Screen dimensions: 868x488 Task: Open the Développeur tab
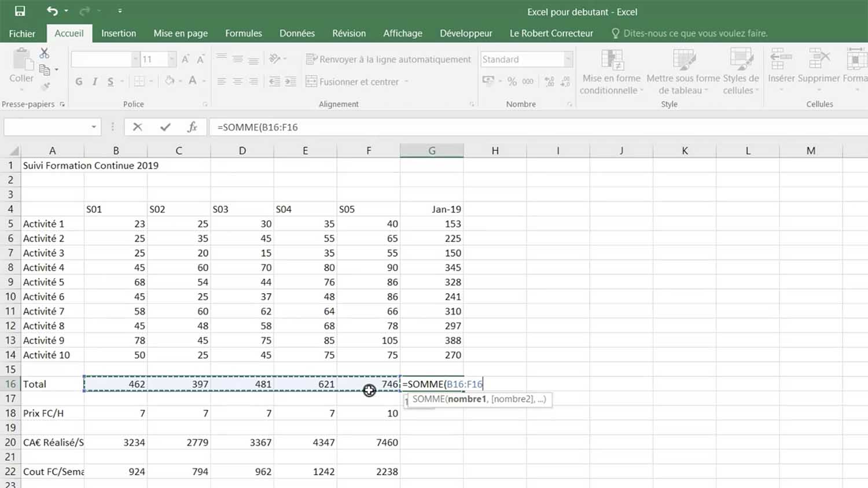click(x=466, y=34)
